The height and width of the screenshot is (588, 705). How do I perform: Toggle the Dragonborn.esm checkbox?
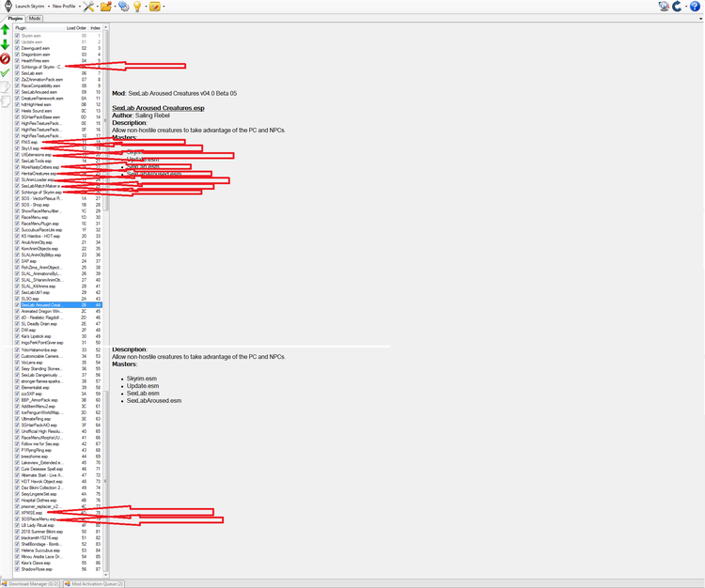[x=17, y=54]
